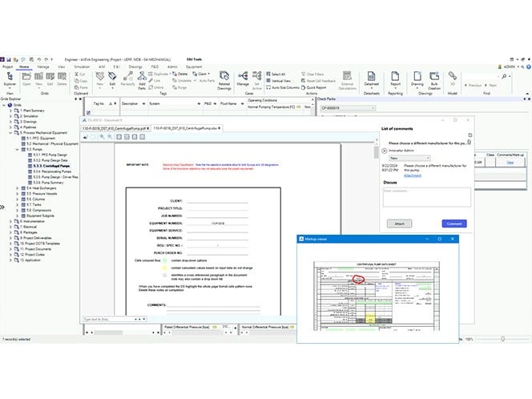Click the blue Comment button
532x399 pixels.
[x=454, y=224]
